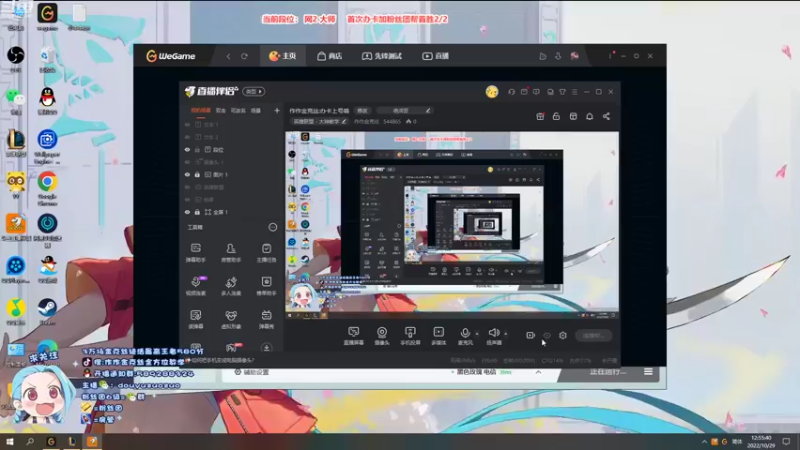
Task: Expand speaker options arrow
Action: point(506,334)
